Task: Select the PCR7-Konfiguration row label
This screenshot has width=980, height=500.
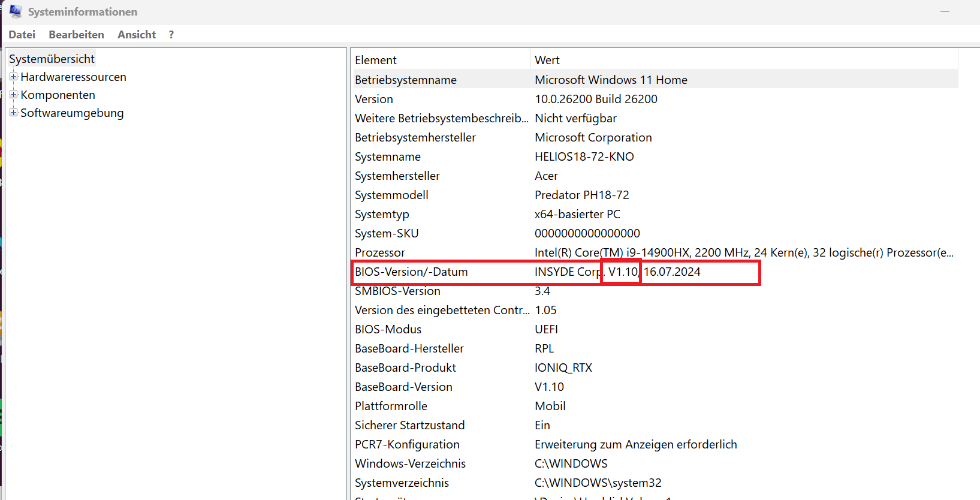Action: [407, 444]
